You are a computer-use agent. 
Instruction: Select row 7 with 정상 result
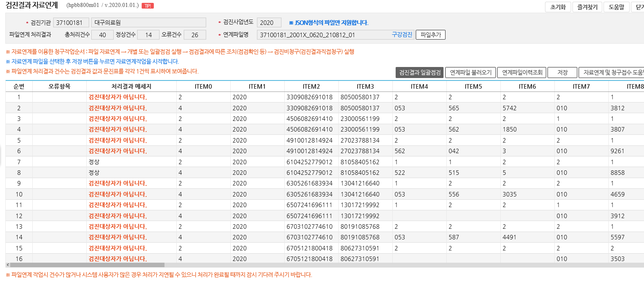coord(324,162)
